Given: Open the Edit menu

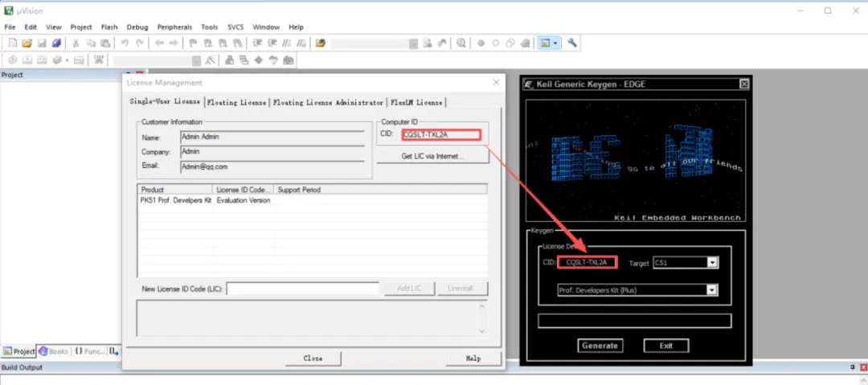Looking at the screenshot, I should click(x=31, y=27).
